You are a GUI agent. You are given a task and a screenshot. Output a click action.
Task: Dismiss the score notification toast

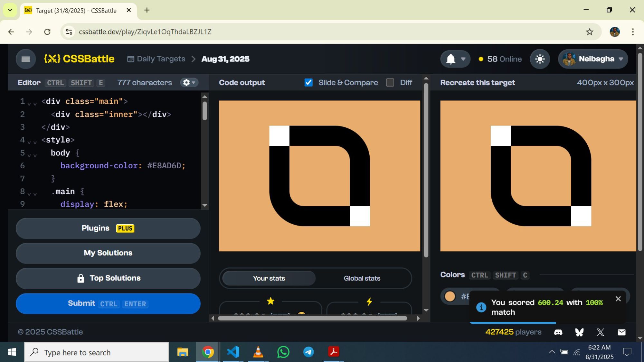coord(618,299)
